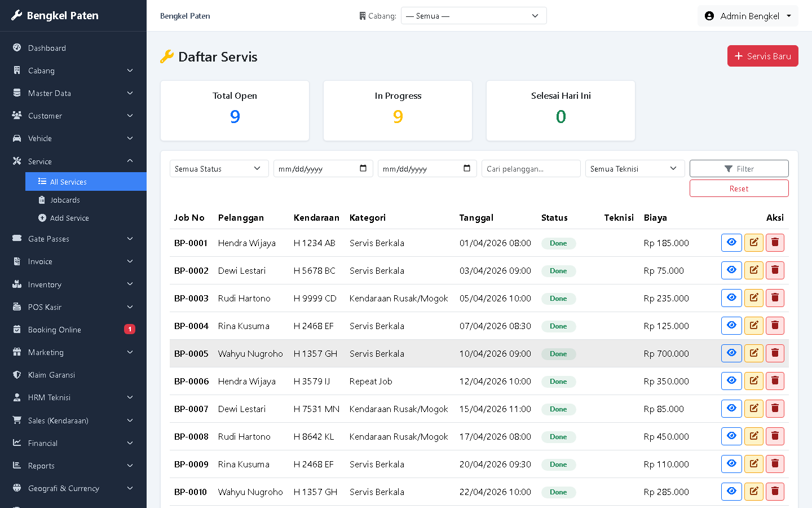
Task: Delete service BP-0002
Action: 775,270
